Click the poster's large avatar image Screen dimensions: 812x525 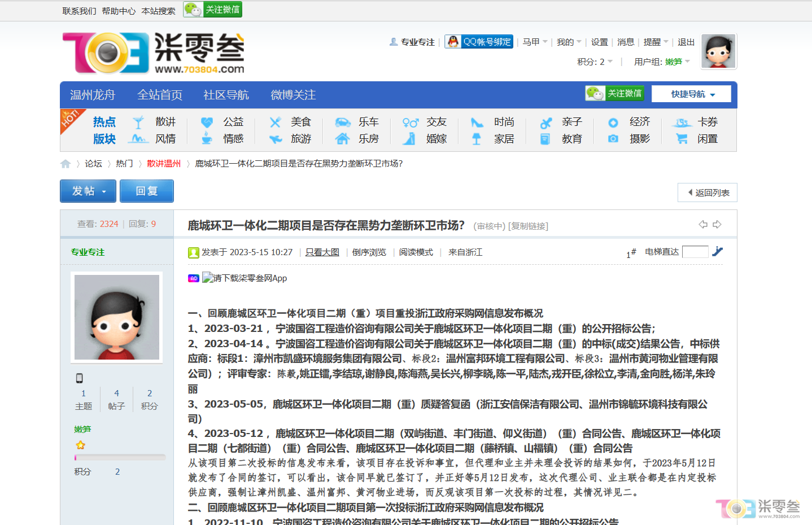click(117, 317)
